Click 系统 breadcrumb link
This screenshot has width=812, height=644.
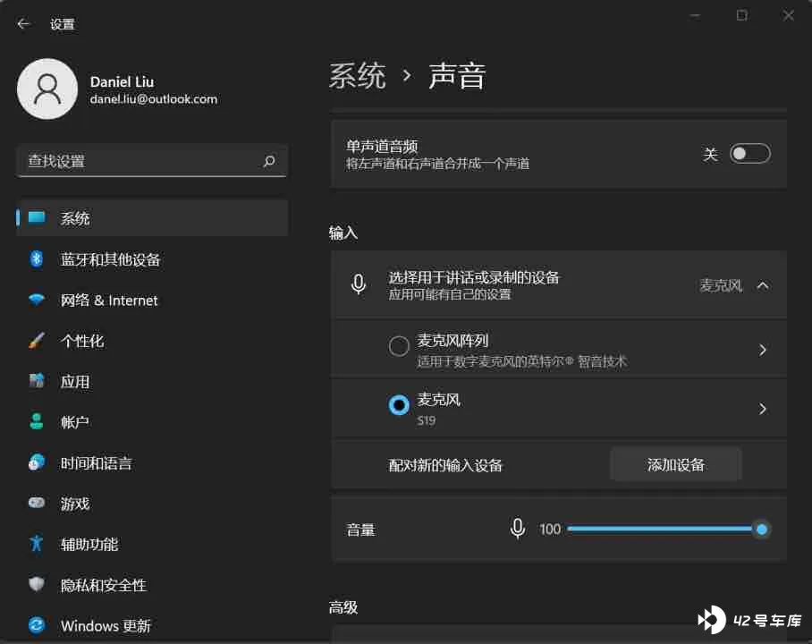coord(358,76)
